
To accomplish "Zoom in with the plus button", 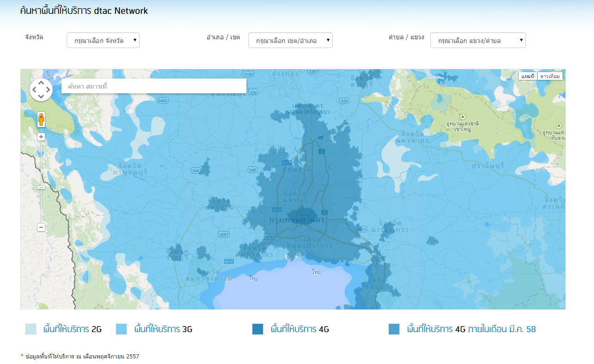I will click(x=41, y=137).
